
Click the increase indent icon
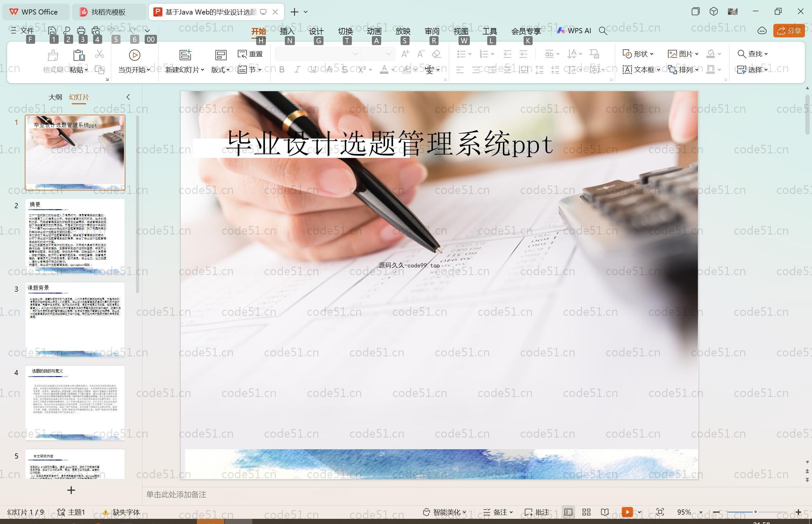pos(523,54)
